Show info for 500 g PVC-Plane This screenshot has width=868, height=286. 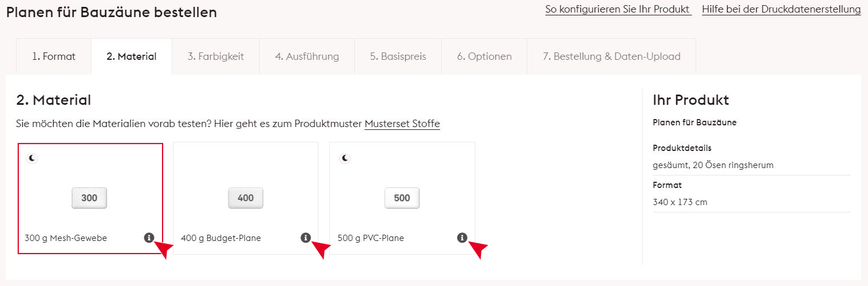point(462,238)
